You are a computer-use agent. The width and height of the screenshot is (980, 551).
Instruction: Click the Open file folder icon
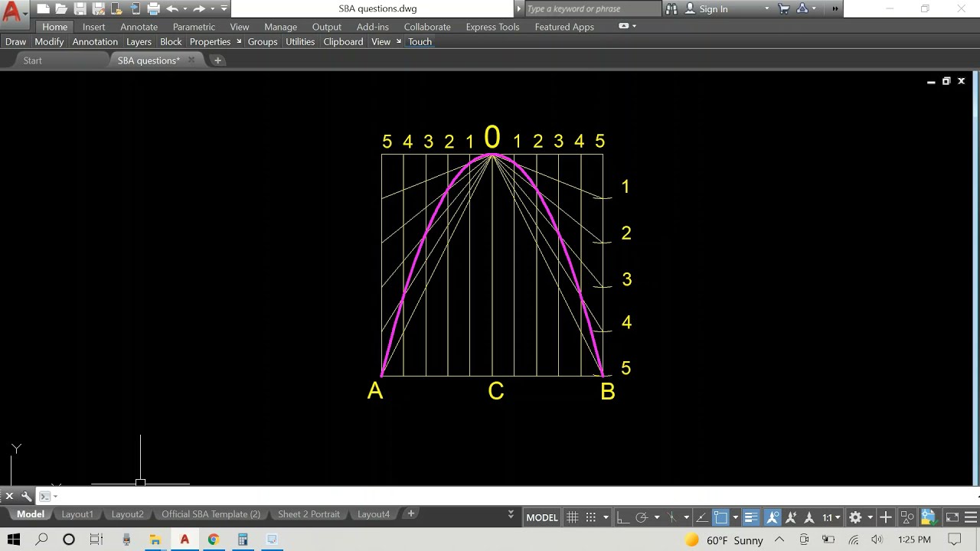point(61,8)
